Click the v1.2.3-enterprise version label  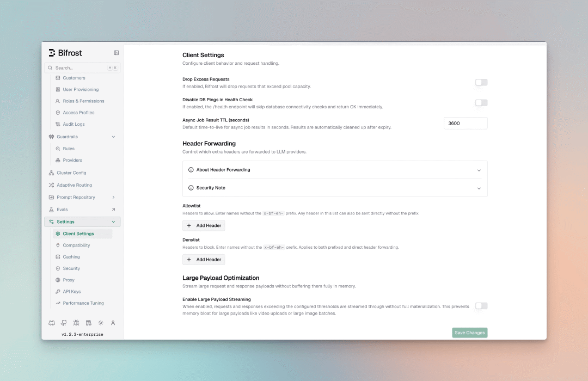pyautogui.click(x=82, y=335)
